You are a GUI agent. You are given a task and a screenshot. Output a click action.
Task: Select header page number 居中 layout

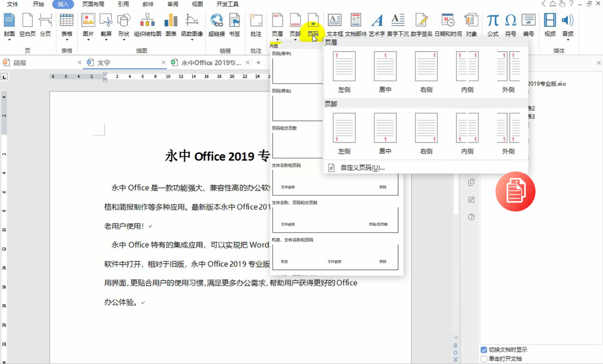click(385, 72)
